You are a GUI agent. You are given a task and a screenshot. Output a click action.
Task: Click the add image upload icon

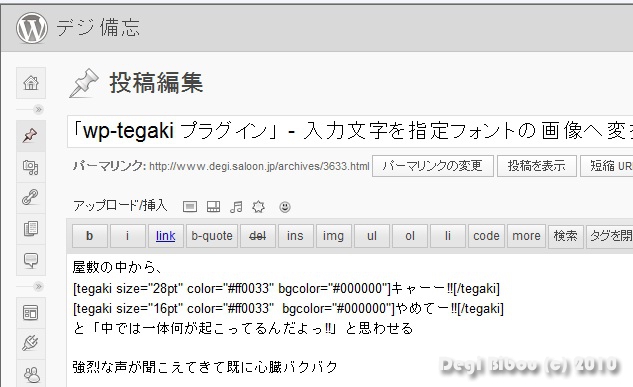[190, 207]
